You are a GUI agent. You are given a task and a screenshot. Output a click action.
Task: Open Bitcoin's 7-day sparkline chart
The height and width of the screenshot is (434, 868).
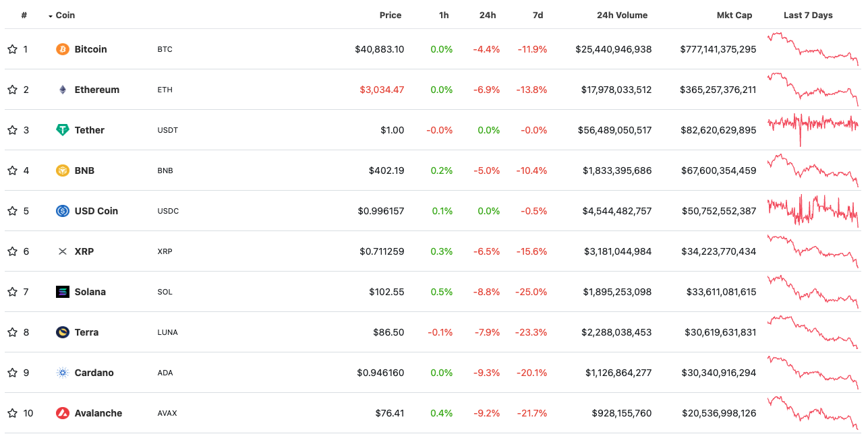point(813,49)
